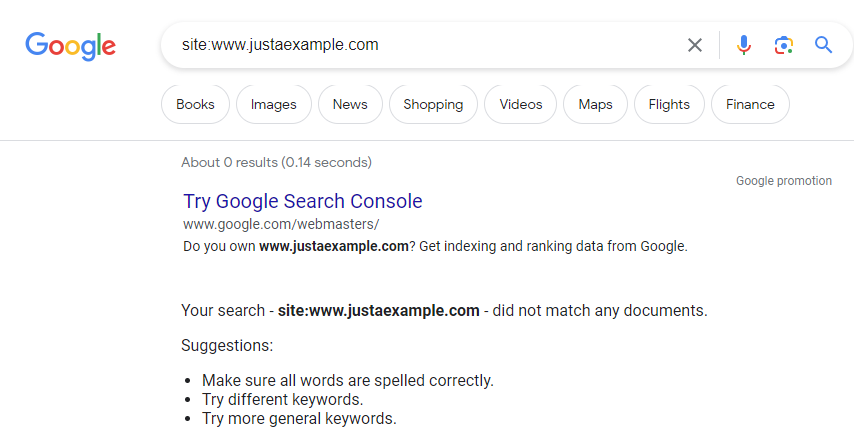Screen dimensions: 854x447
Task: Switch to the Images tab
Action: point(273,104)
